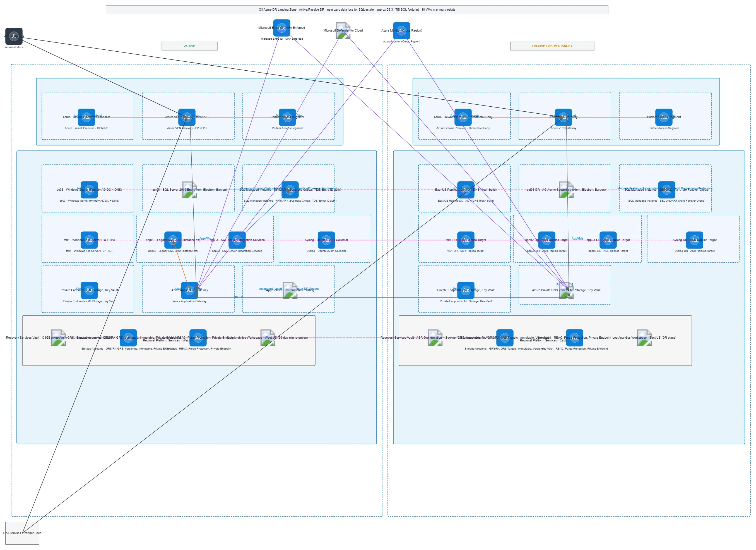Select the Azure Application Gateway icon
The height and width of the screenshot is (550, 756).
click(190, 290)
